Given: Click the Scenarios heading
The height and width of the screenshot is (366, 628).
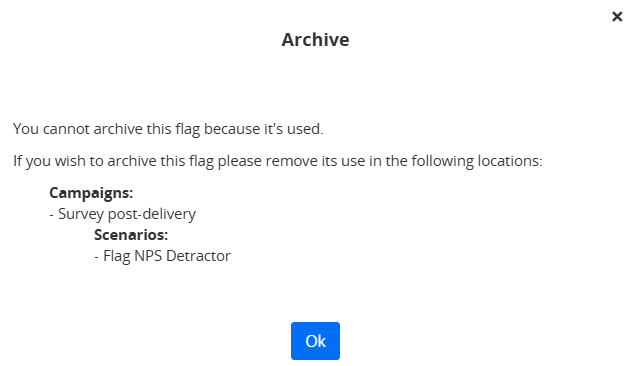Looking at the screenshot, I should click(x=131, y=235).
